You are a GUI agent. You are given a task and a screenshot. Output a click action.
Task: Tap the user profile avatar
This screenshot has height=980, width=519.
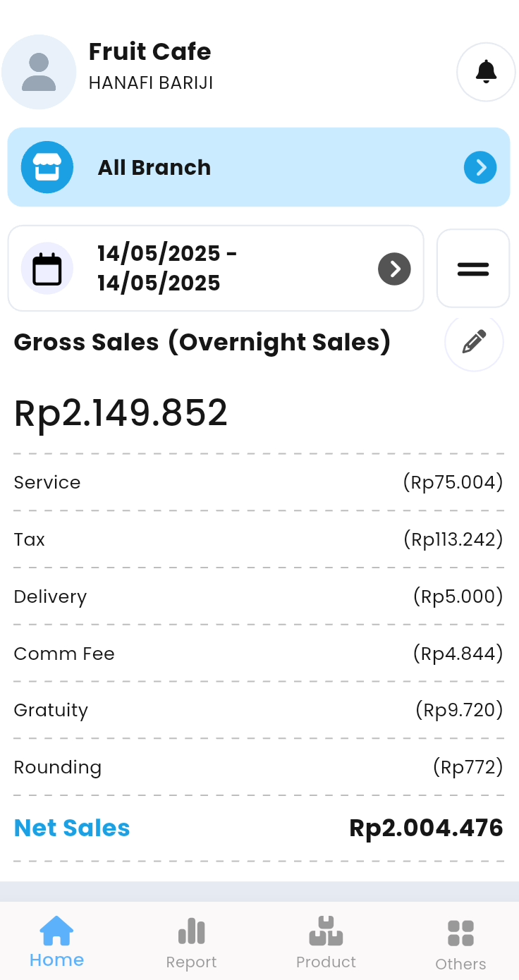pos(39,72)
